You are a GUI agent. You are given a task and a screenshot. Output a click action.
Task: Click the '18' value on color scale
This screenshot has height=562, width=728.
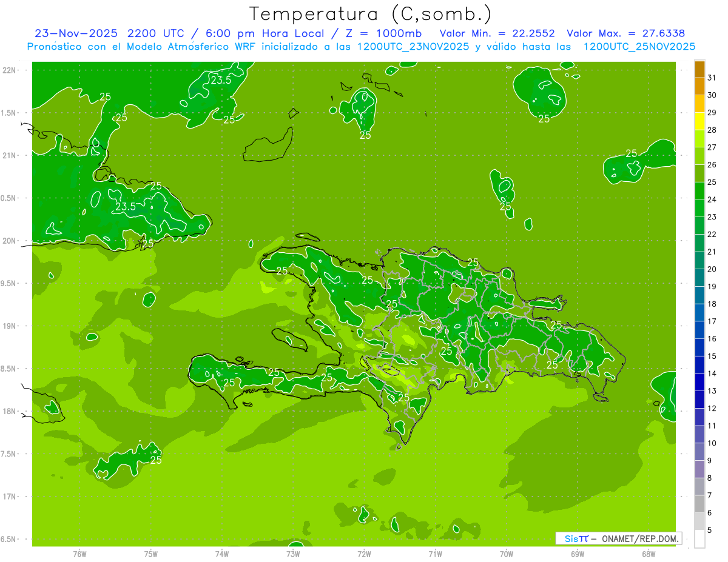(x=712, y=304)
